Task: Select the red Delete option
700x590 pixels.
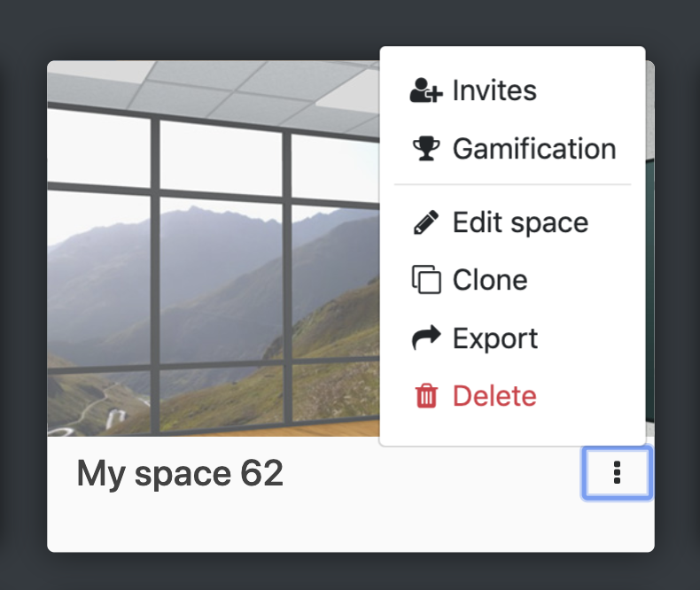Action: point(512,396)
